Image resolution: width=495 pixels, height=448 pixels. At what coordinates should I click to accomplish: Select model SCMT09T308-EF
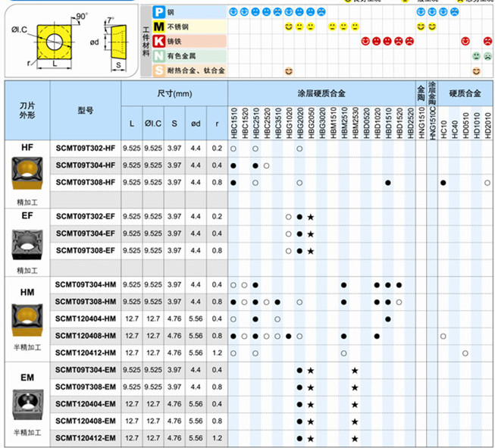point(86,250)
